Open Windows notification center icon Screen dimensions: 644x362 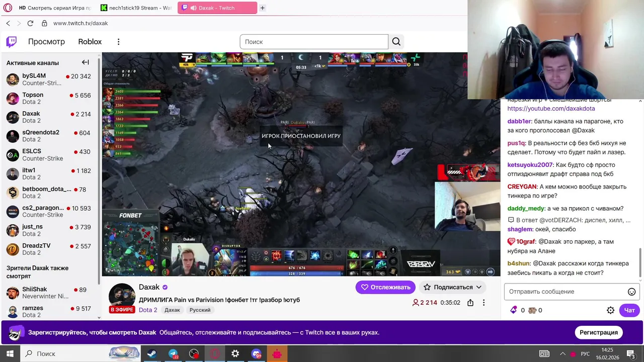(x=632, y=353)
